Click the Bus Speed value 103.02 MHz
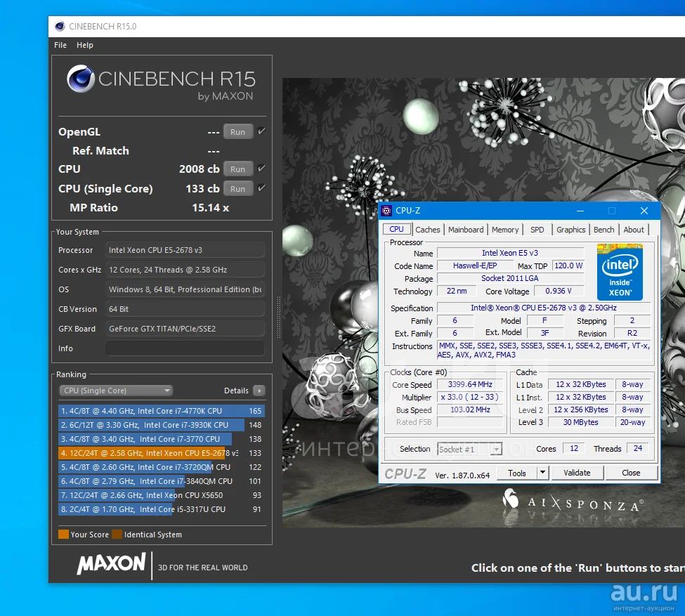Image resolution: width=685 pixels, height=616 pixels. 470,409
